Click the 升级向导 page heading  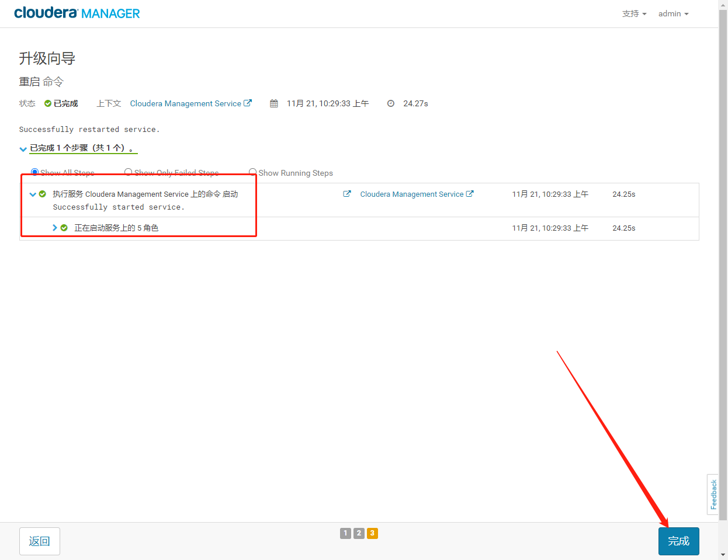click(x=47, y=58)
